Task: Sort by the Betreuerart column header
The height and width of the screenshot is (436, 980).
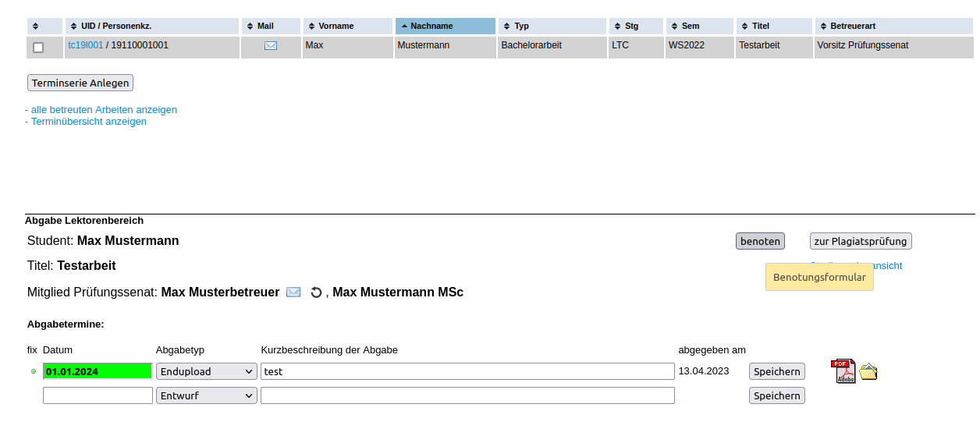Action: 893,27
